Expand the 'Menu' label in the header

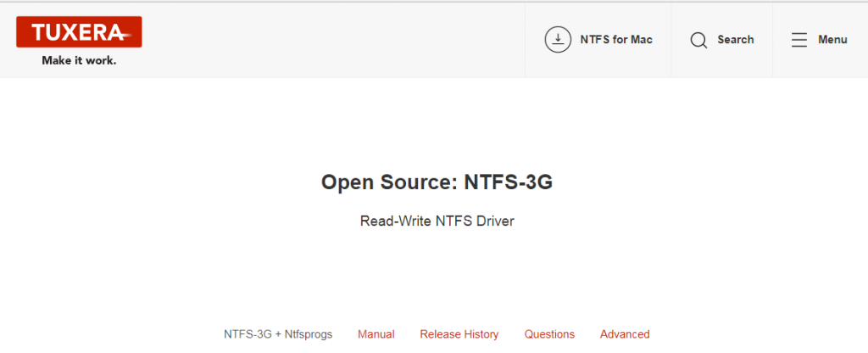point(832,40)
